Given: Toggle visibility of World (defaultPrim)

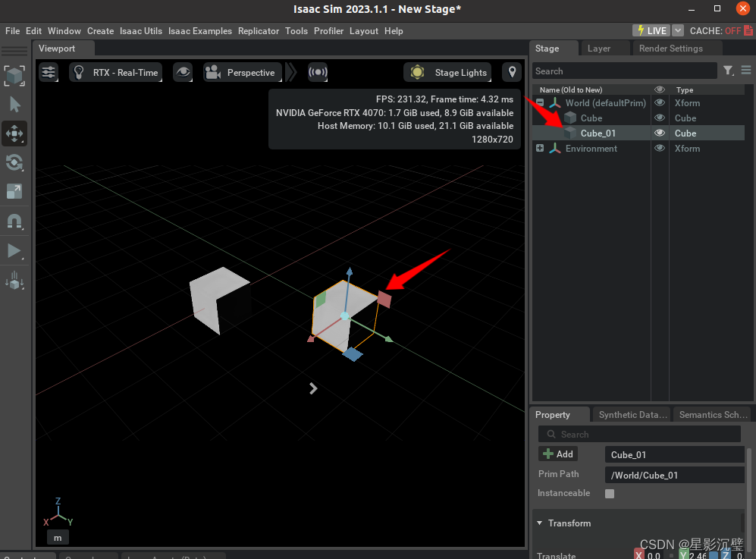Looking at the screenshot, I should 660,102.
